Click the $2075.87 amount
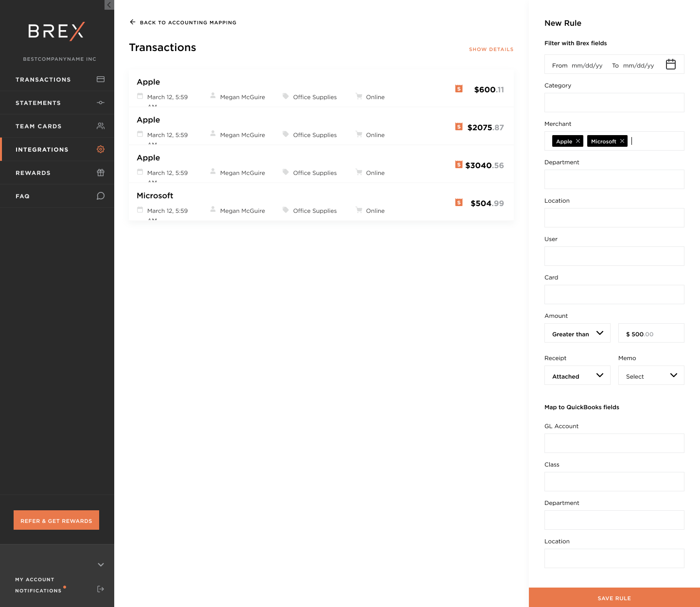The image size is (700, 607). pos(486,127)
